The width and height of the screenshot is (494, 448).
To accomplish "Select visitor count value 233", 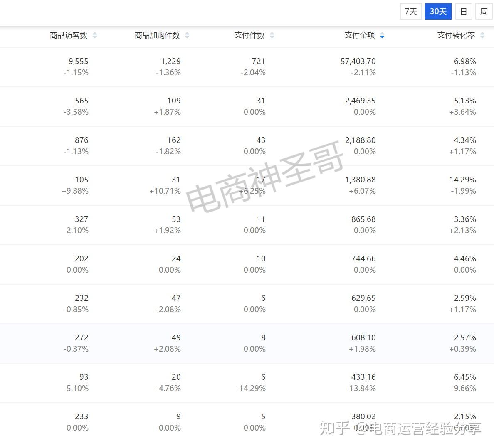I will [82, 417].
